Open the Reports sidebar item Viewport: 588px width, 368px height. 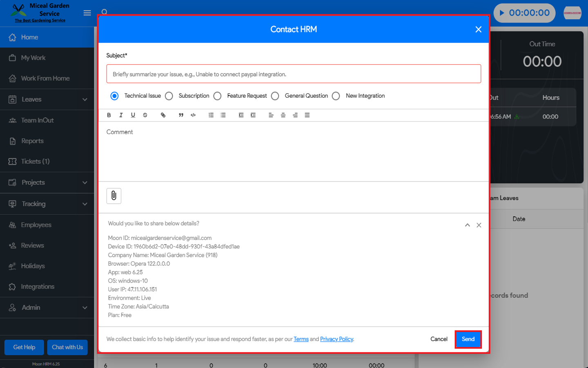click(32, 141)
